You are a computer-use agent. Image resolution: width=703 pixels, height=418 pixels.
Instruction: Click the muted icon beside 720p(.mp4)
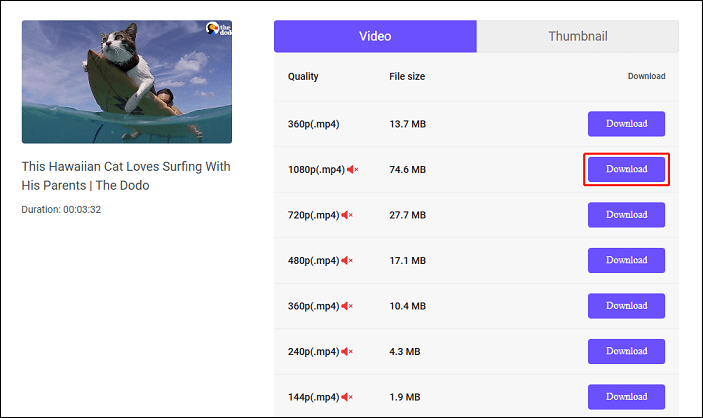(347, 215)
